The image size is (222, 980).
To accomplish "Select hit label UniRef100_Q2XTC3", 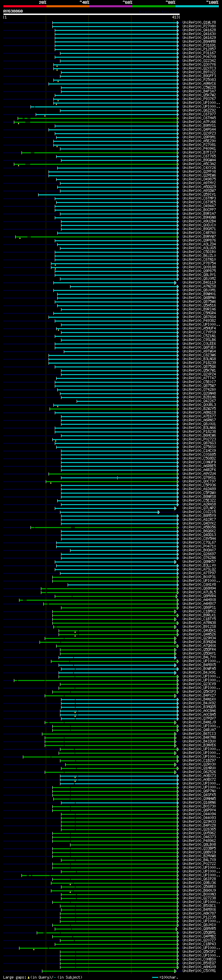I will click(199, 68).
